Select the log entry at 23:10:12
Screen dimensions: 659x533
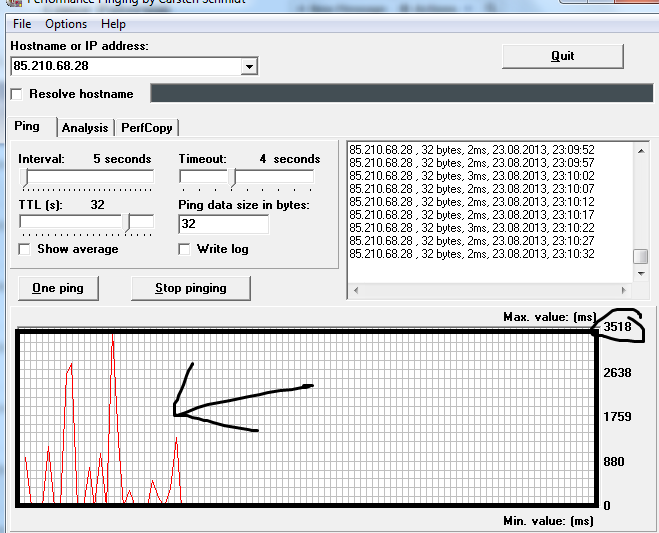pyautogui.click(x=472, y=202)
